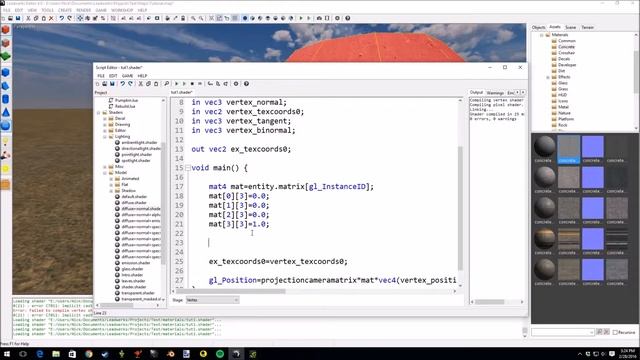Select the tut1.shader document tab
Image resolution: width=640 pixels, height=360 pixels.
click(181, 93)
